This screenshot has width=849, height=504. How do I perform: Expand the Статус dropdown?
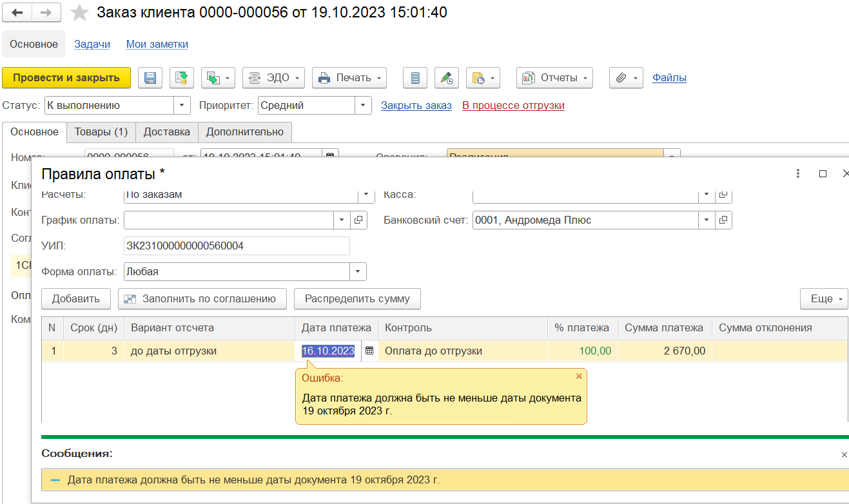pos(182,106)
